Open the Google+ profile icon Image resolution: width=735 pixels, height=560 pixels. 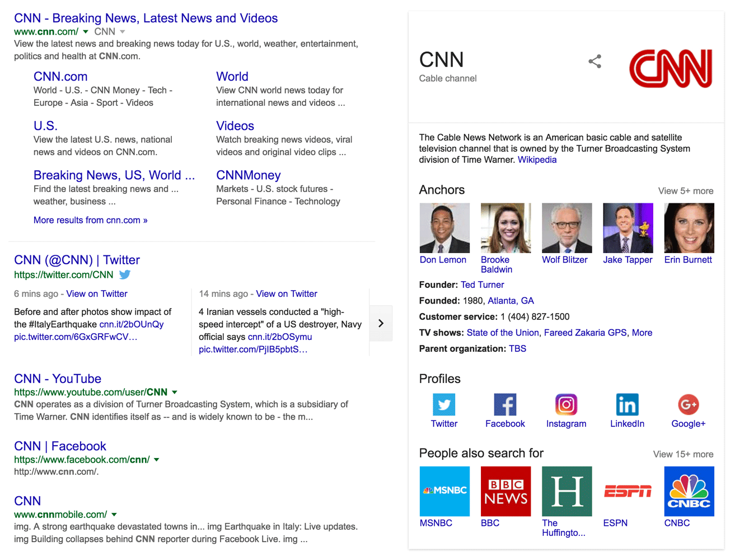pos(688,404)
